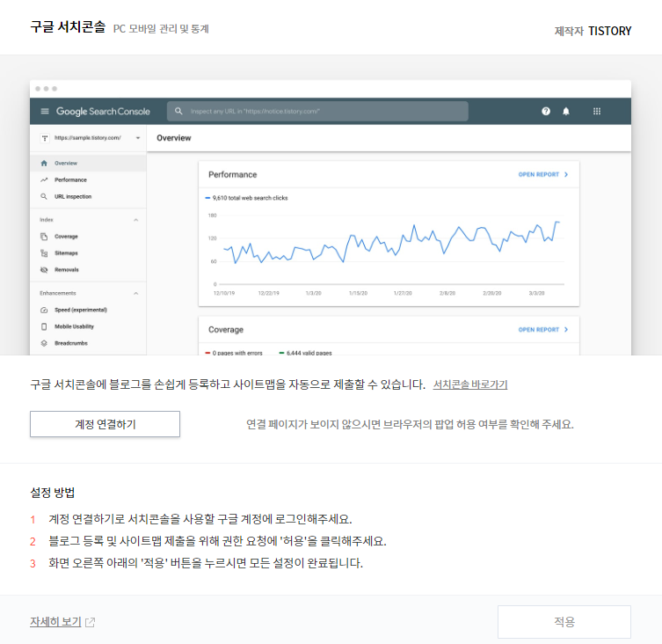Select Removals in the sidebar
Image resolution: width=662 pixels, height=644 pixels.
[x=88, y=269]
